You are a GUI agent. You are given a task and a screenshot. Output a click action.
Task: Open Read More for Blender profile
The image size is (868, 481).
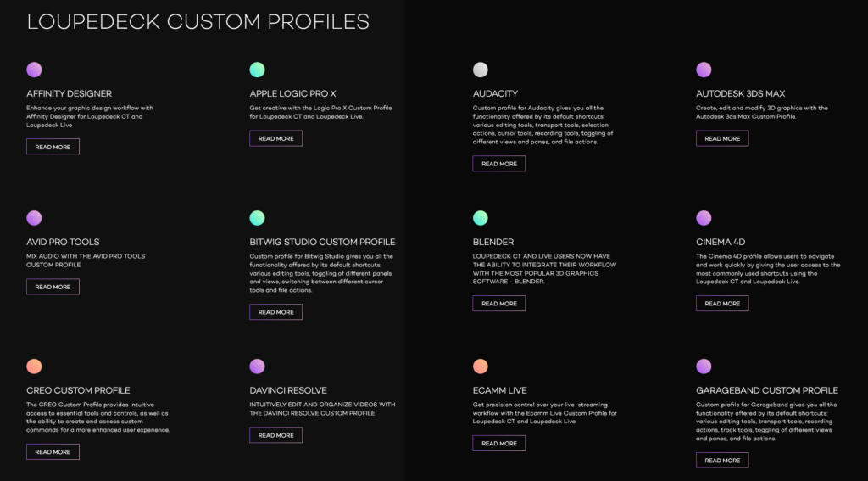pos(498,304)
